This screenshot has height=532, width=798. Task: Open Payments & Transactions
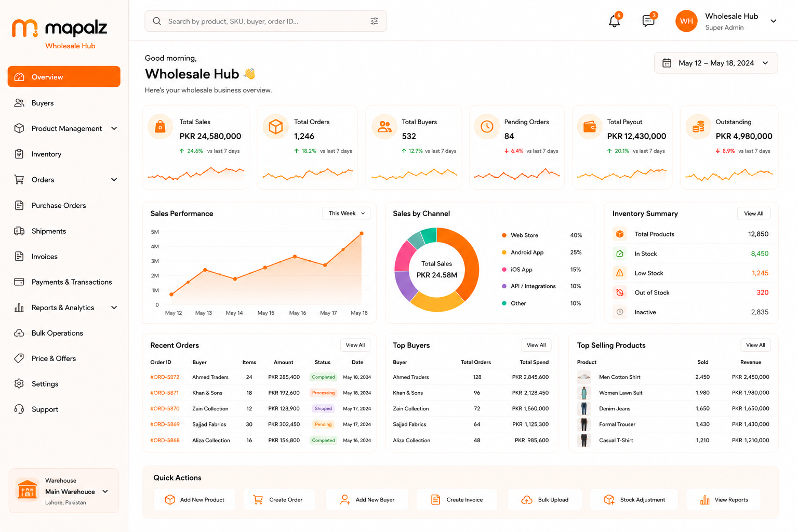click(x=64, y=282)
